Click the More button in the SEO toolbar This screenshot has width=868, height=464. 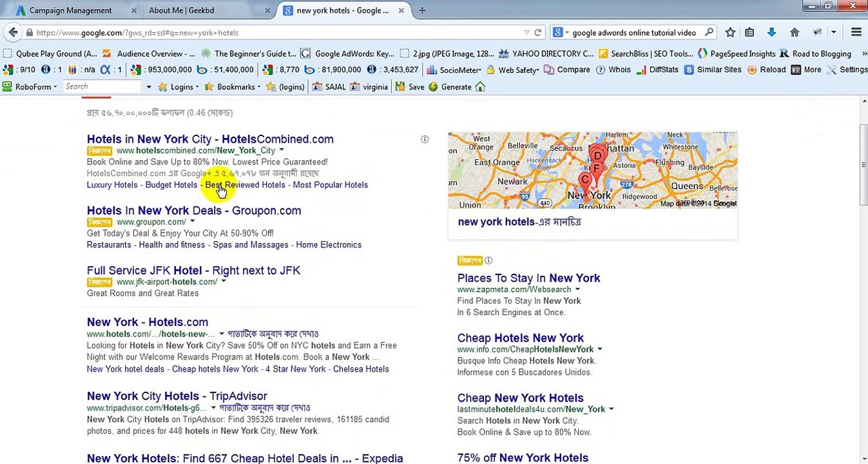pos(806,70)
